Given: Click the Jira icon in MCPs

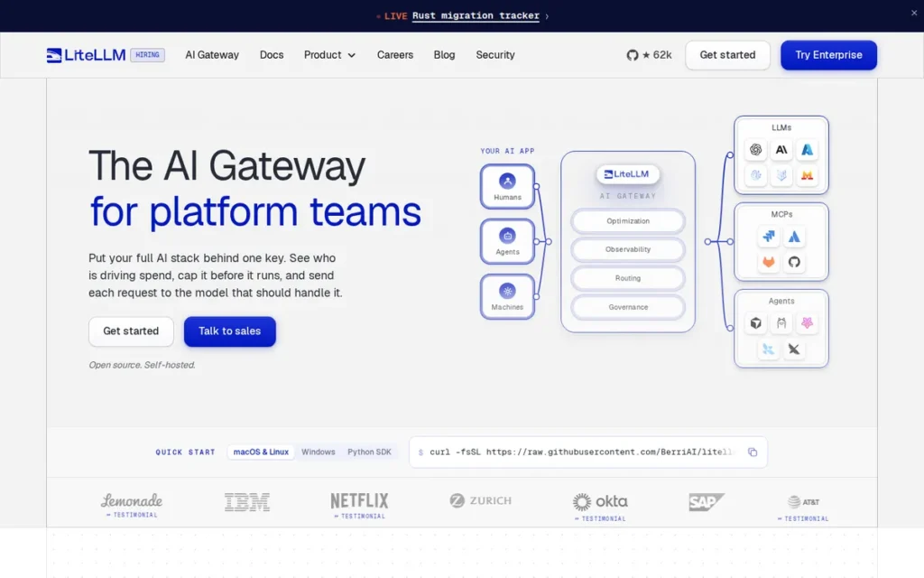Looking at the screenshot, I should (x=769, y=237).
